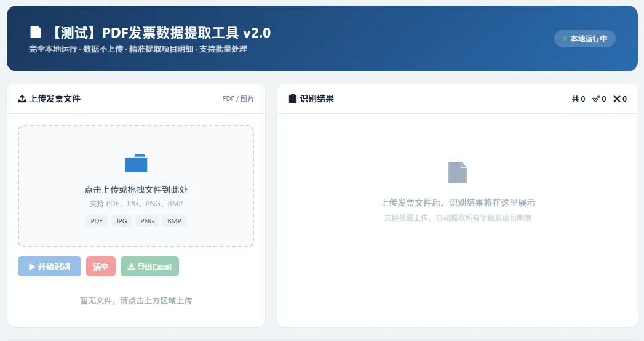Click the 上传发票文件 panel heading
The height and width of the screenshot is (341, 644).
(x=55, y=98)
